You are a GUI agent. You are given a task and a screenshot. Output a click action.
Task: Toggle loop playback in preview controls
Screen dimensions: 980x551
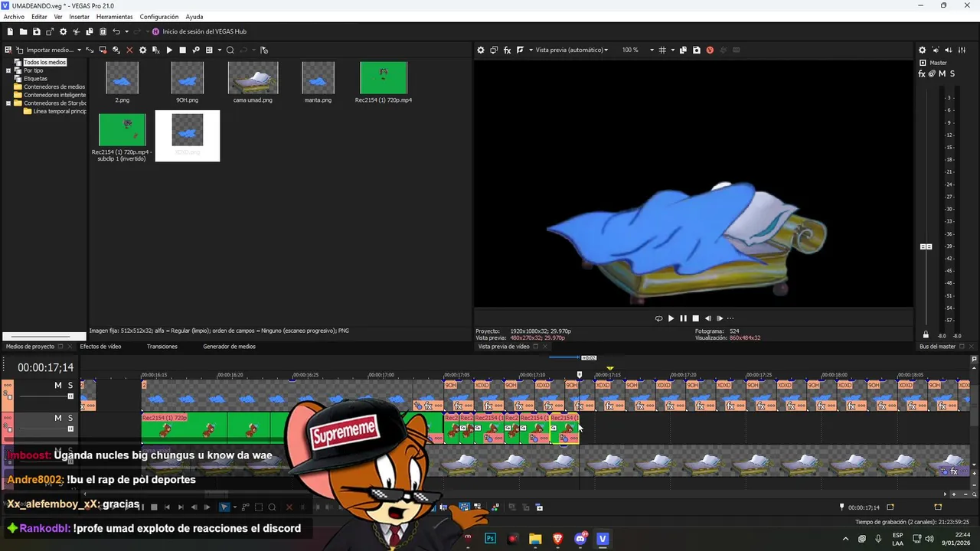pyautogui.click(x=658, y=318)
